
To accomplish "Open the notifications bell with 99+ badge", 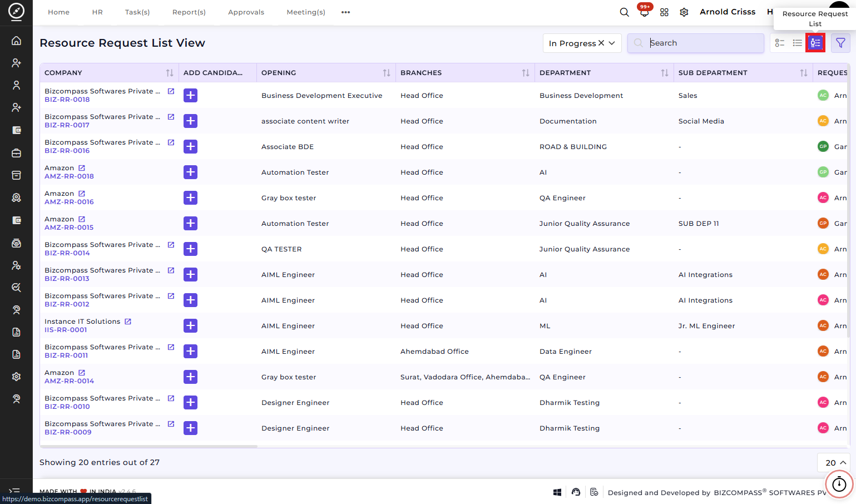I will 644,12.
